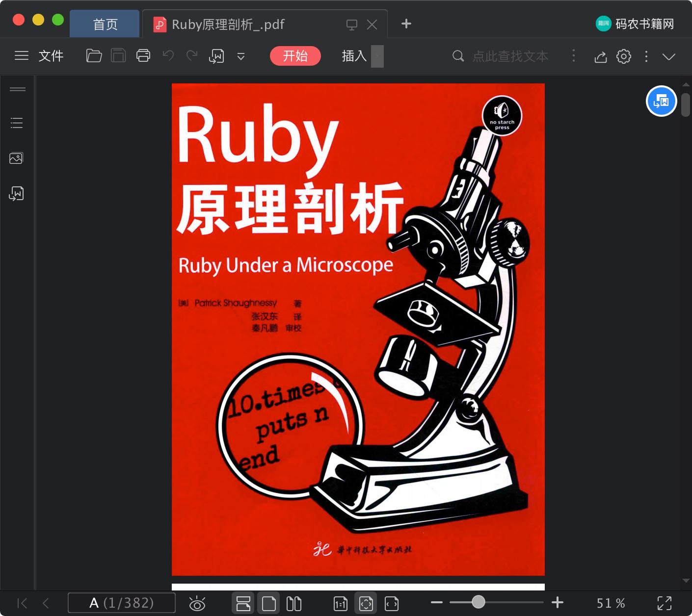Click the page number field A (1/382)
This screenshot has width=692, height=616.
click(122, 603)
